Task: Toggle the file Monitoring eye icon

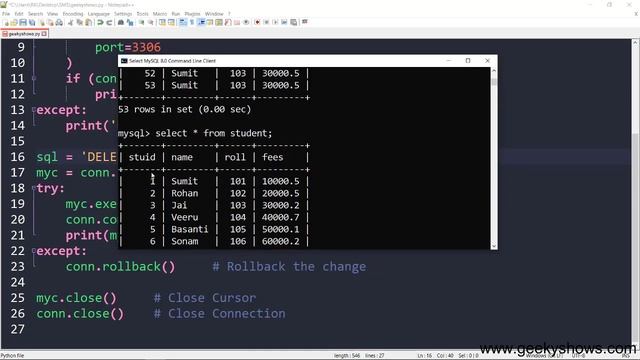Action: (x=246, y=22)
